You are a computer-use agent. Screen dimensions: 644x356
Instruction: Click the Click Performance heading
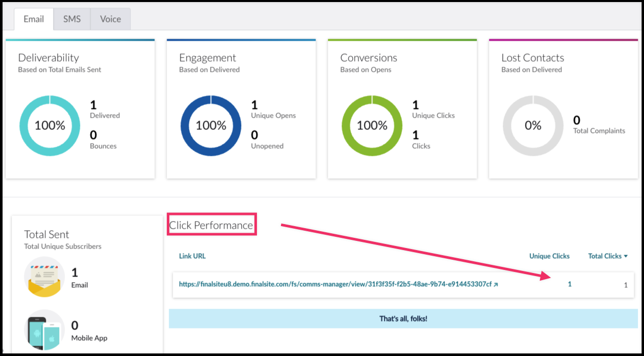pos(211,225)
